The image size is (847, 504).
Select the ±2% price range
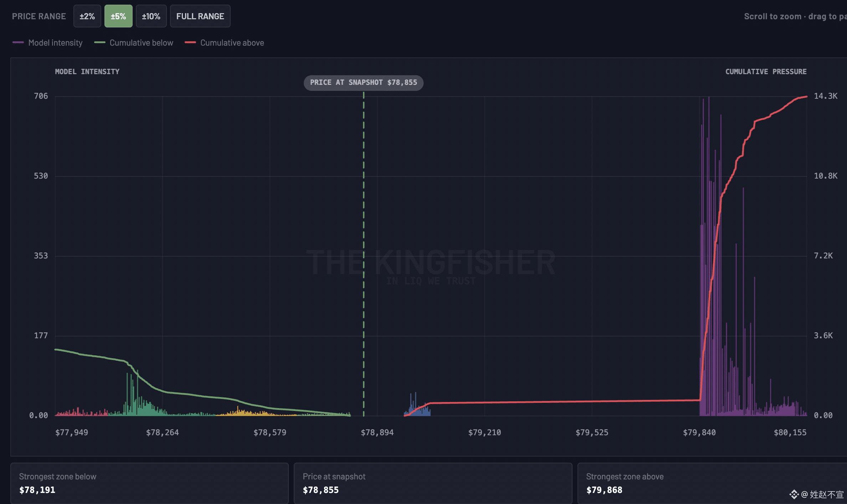pyautogui.click(x=87, y=16)
